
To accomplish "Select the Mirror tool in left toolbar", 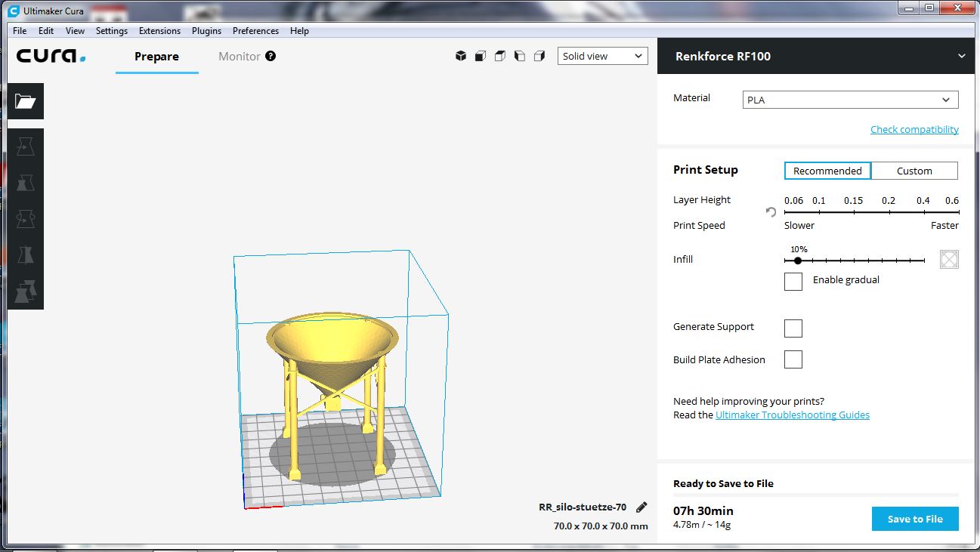I will click(25, 254).
